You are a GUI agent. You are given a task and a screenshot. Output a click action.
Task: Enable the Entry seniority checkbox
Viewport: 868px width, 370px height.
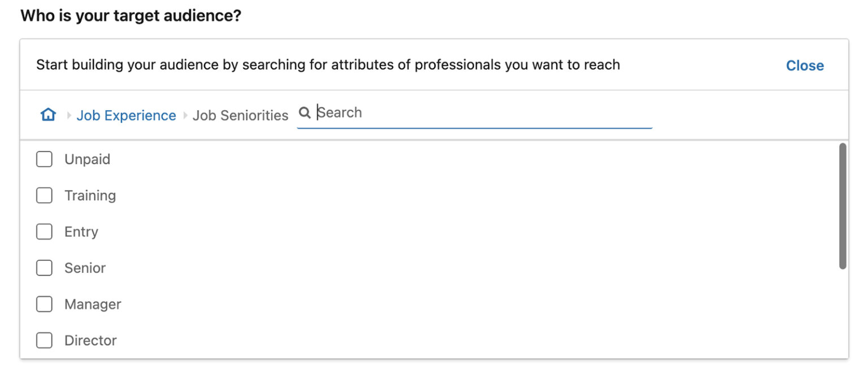pyautogui.click(x=44, y=232)
